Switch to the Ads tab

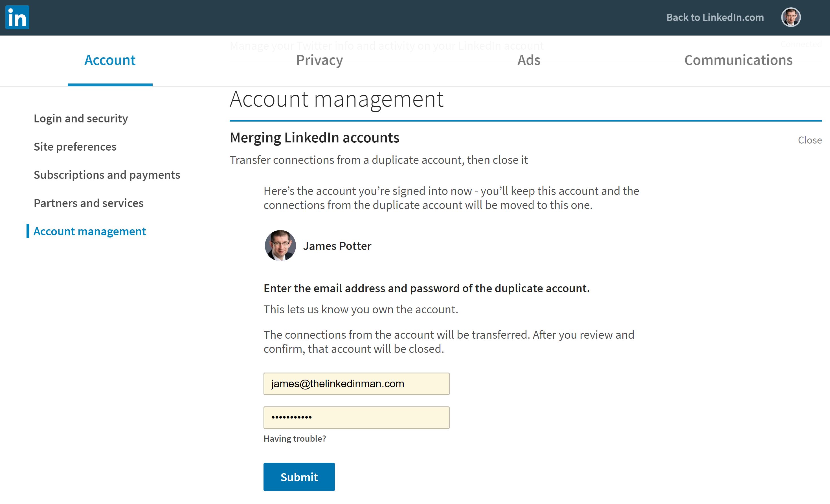(x=529, y=60)
